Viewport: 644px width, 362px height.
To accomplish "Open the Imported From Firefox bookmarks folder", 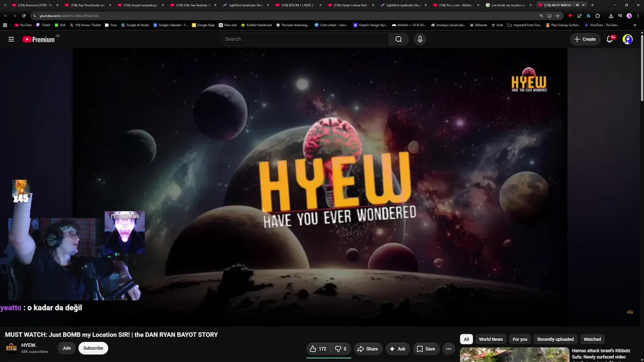I will tap(524, 25).
